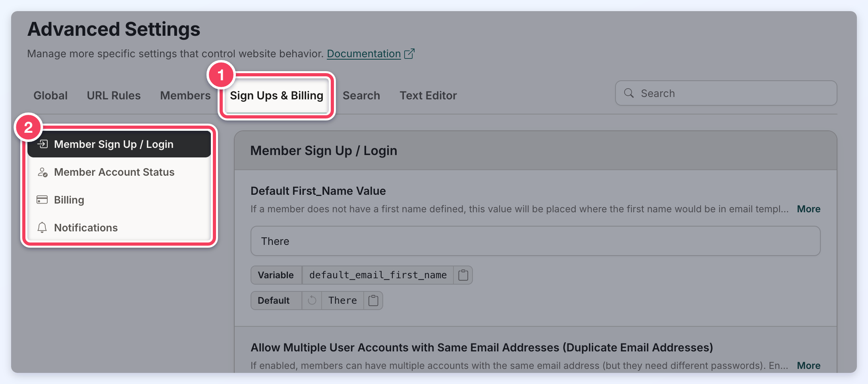This screenshot has width=868, height=384.
Task: Open the Documentation link
Action: [x=364, y=54]
